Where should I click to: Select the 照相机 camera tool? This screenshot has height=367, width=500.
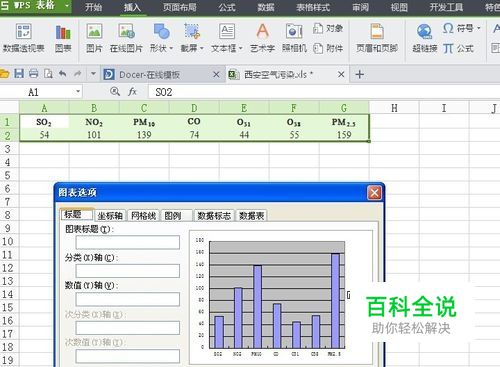click(x=294, y=38)
